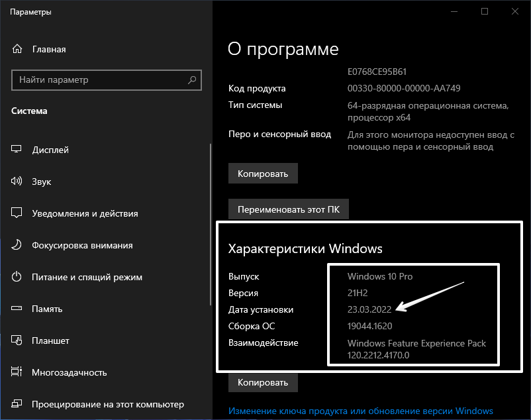Viewport: 531px width, 420px height.
Task: Select Звук in the sidebar
Action: [x=42, y=182]
